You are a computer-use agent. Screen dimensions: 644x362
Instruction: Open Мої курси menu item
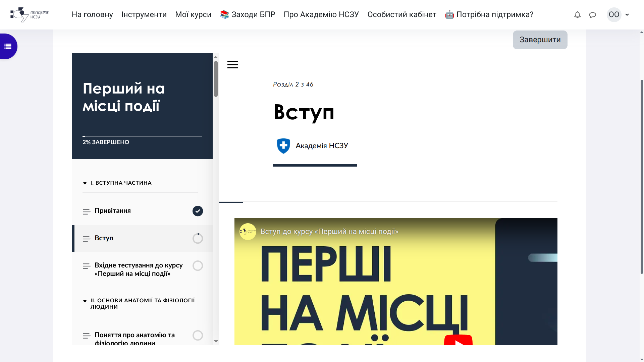(x=193, y=15)
